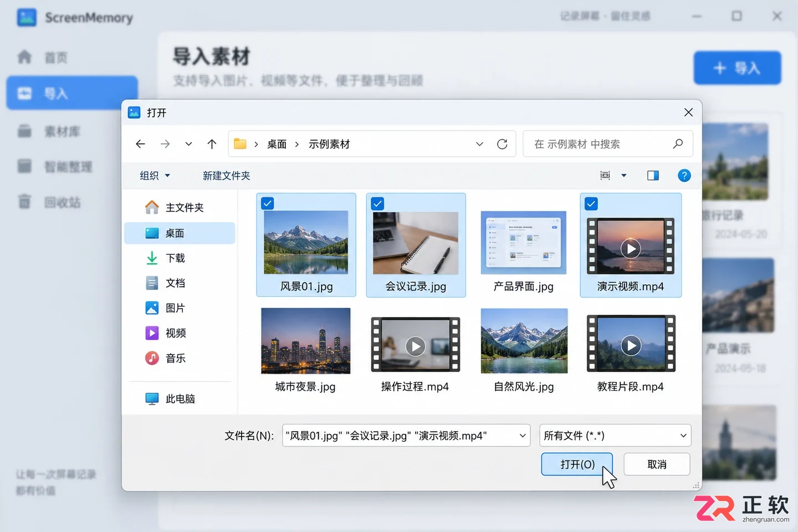798x532 pixels.
Task: Navigate up one folder level
Action: (212, 144)
